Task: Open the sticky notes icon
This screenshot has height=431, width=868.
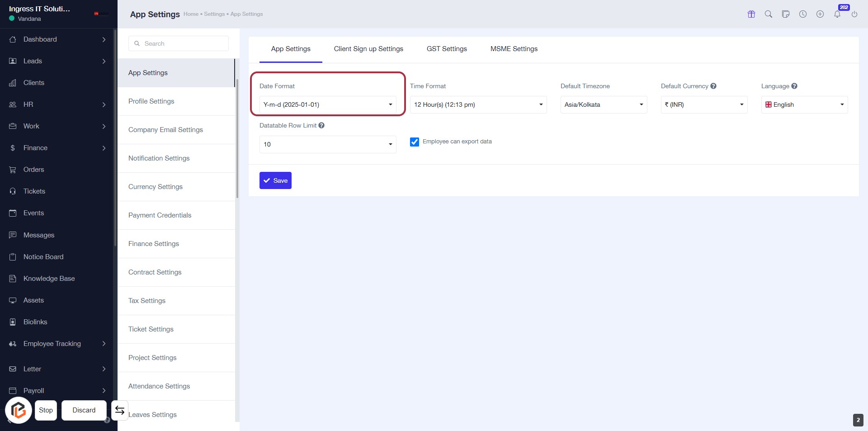Action: click(786, 14)
